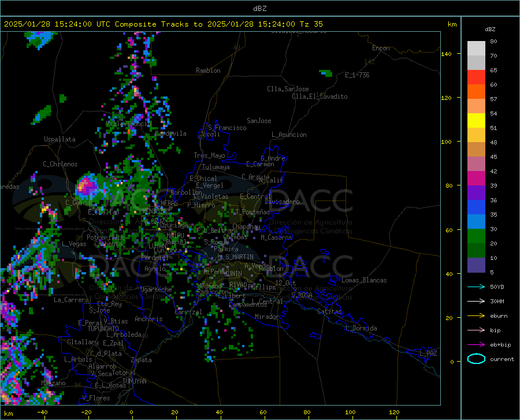This screenshot has height=420, width=520.
Task: Click the cyan 'current' ellipse symbol
Action: point(476,359)
